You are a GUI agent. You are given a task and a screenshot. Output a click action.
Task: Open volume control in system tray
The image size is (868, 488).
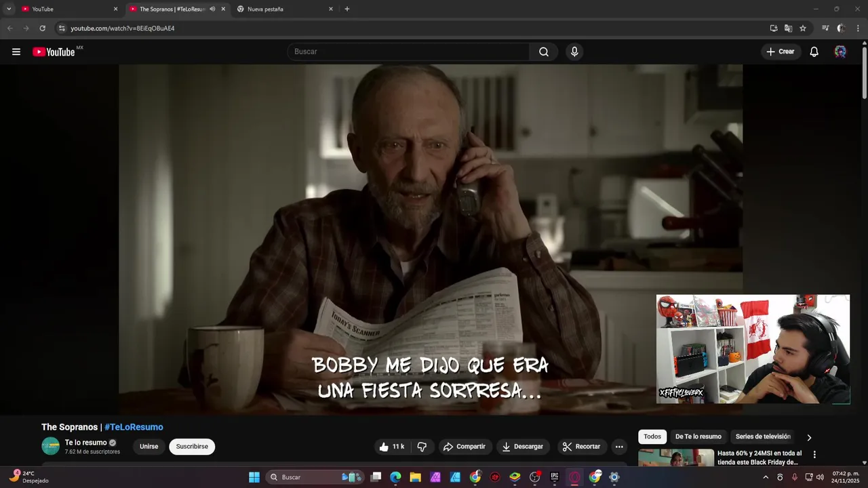820,477
